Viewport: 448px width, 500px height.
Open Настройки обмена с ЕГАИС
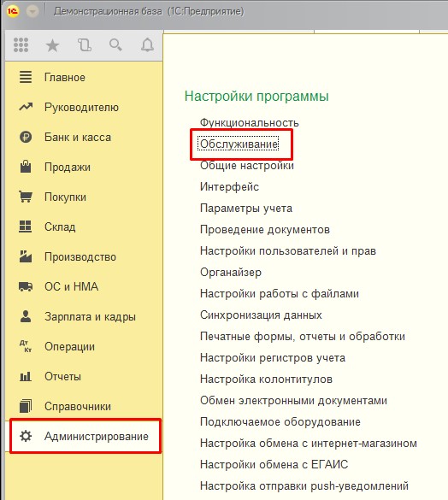point(274,465)
